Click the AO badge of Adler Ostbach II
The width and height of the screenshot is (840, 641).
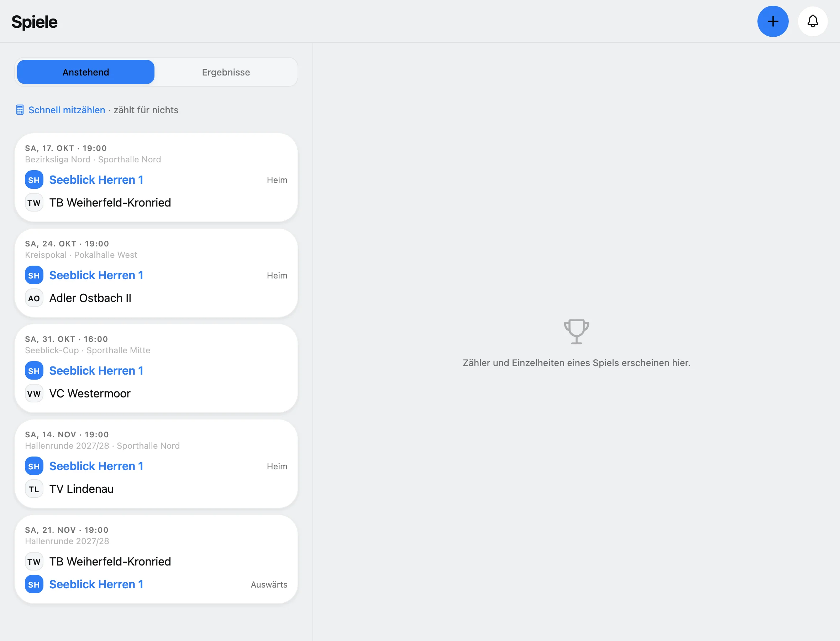tap(34, 298)
